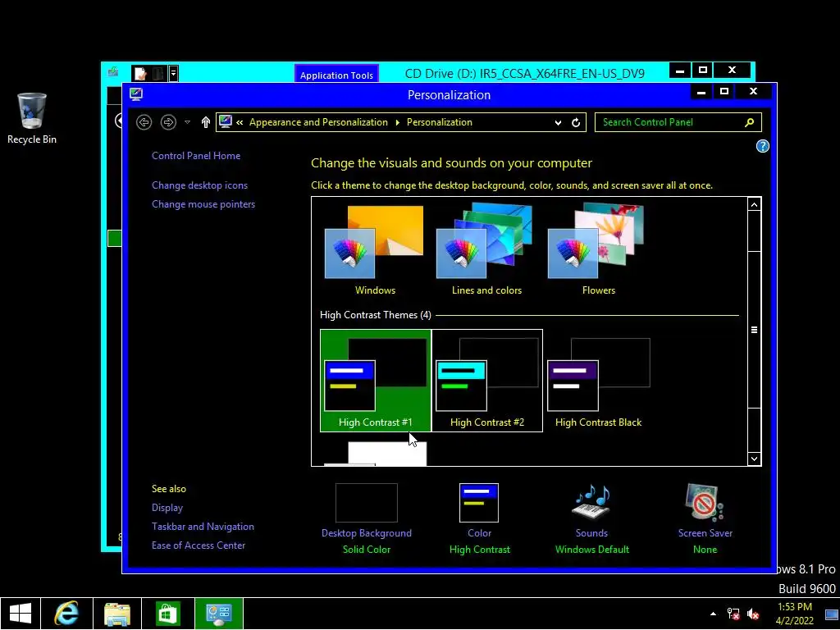Show hidden tray icons
The width and height of the screenshot is (840, 630).
713,614
